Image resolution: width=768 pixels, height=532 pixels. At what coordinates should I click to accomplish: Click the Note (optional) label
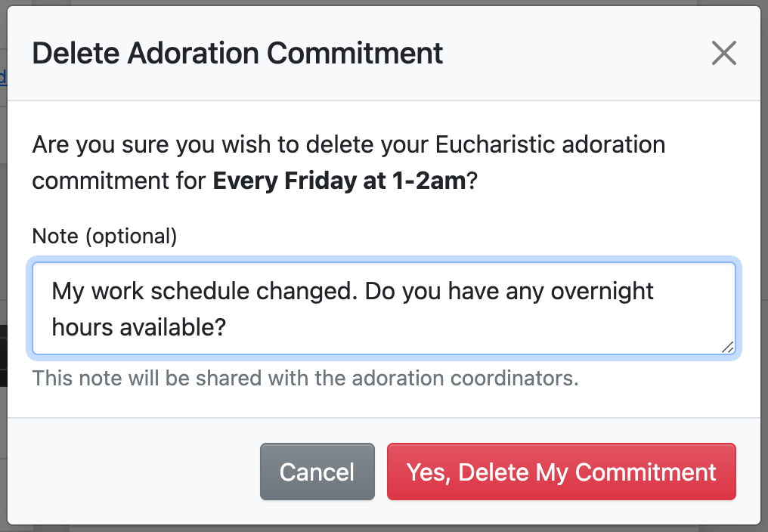coord(104,237)
